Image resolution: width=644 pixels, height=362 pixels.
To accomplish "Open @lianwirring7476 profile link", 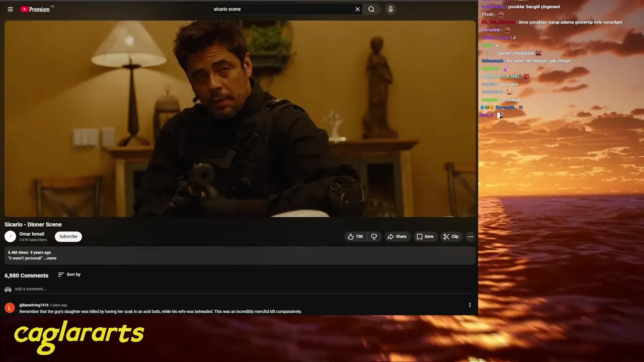I will point(34,305).
